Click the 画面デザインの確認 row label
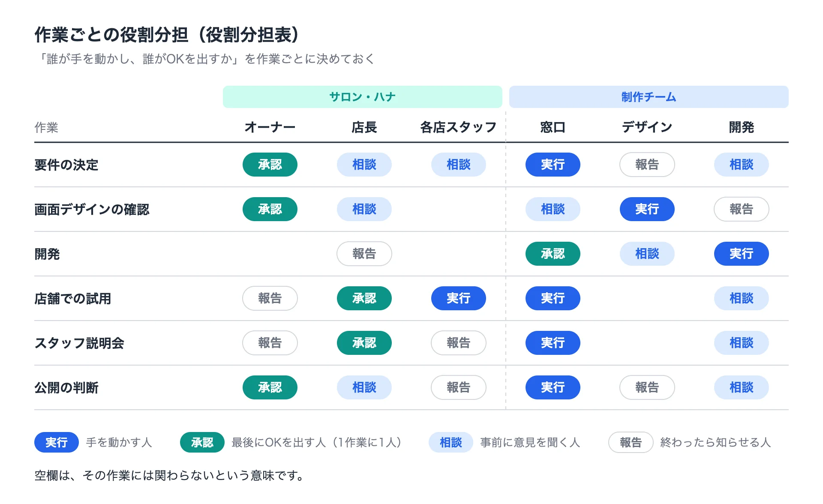The image size is (823, 504). tap(92, 209)
